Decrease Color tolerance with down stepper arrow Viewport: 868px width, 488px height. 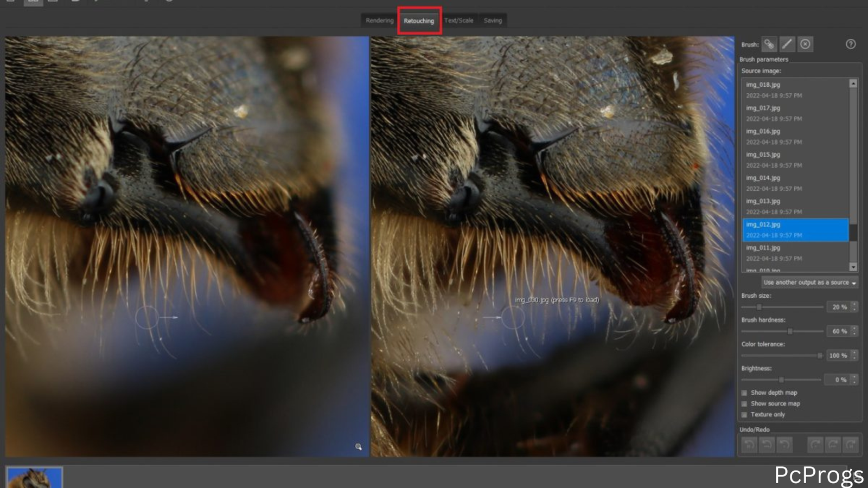click(x=854, y=358)
